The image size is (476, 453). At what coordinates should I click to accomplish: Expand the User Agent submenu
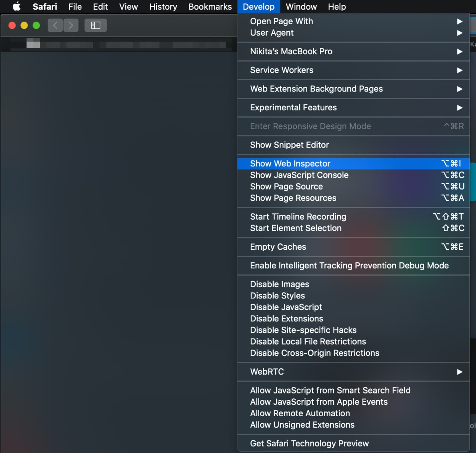tap(354, 33)
